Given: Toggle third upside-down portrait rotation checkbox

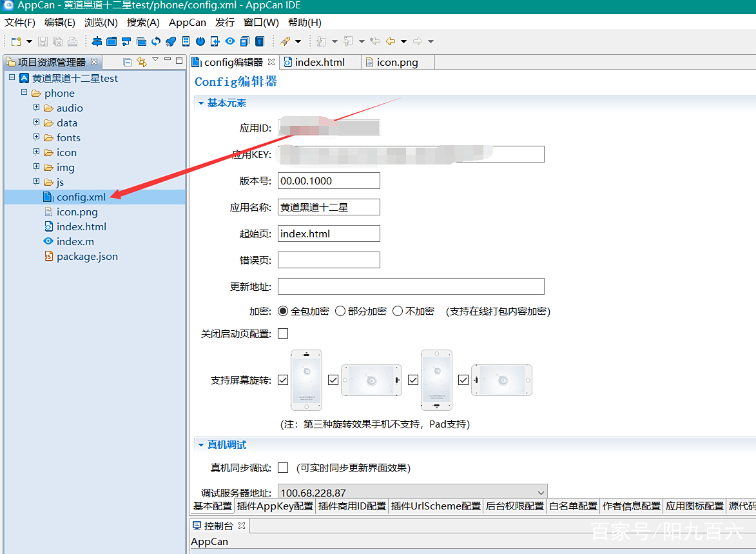Looking at the screenshot, I should coord(413,381).
